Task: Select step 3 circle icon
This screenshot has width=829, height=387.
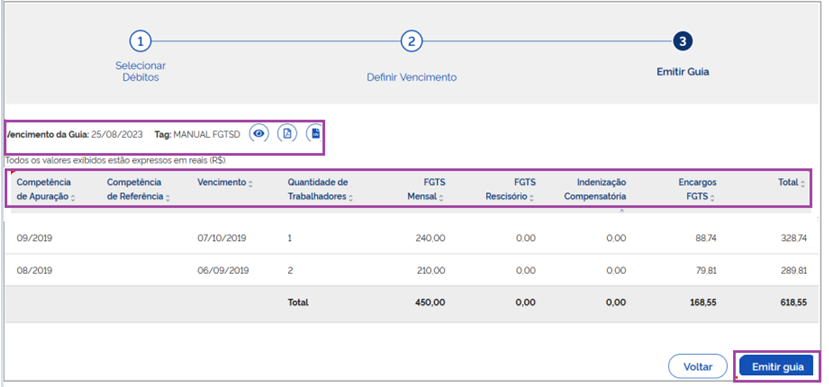Action: 683,41
